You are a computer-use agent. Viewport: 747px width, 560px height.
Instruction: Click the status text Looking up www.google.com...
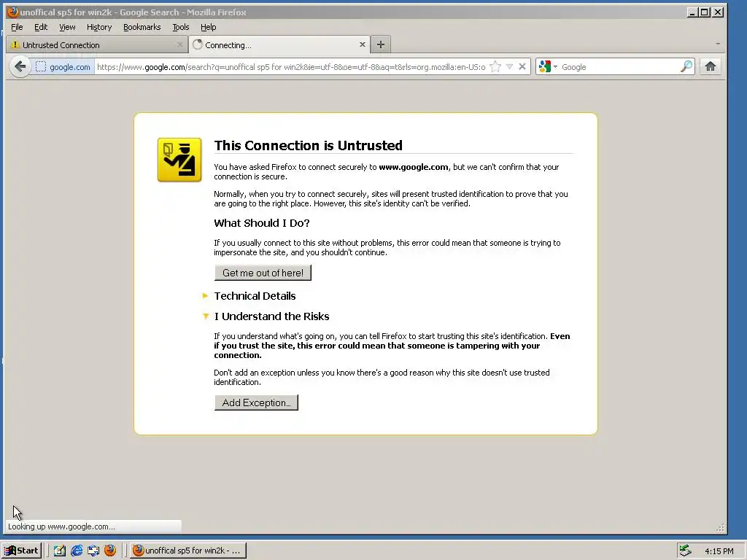[x=61, y=526]
